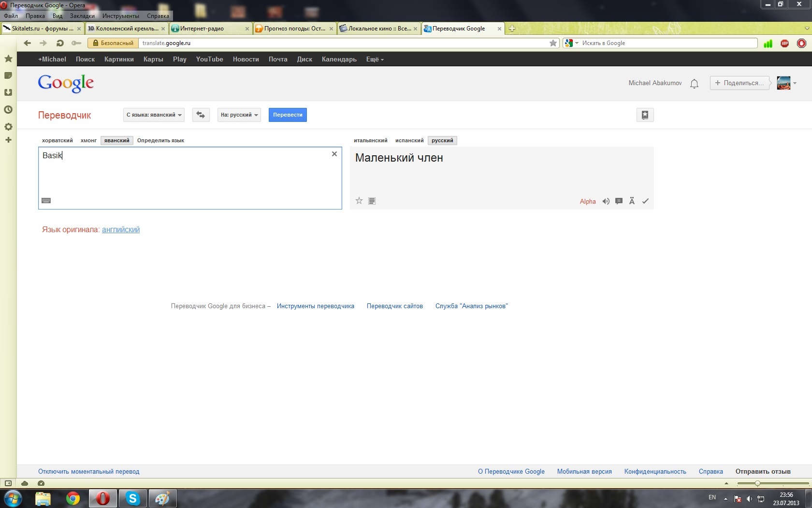Expand the account menu arrow beside avatar

click(795, 83)
